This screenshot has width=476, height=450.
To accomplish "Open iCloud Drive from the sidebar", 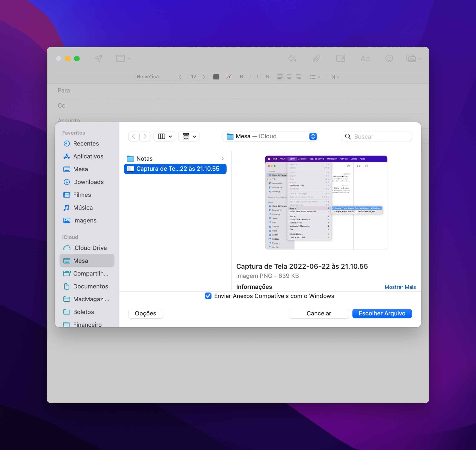I will [90, 248].
